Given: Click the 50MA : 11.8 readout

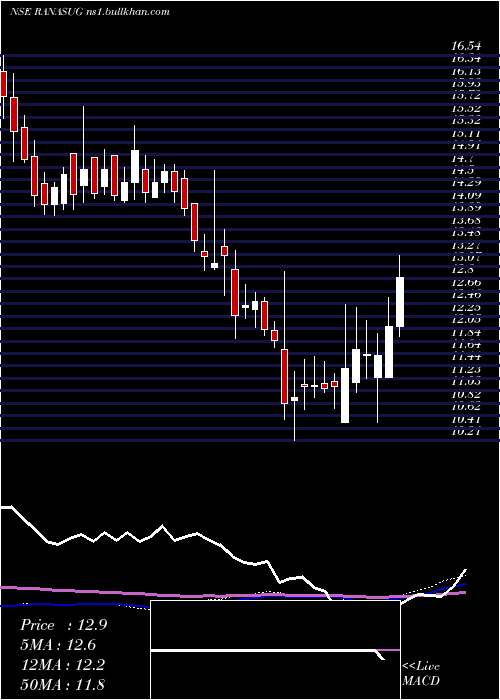Looking at the screenshot, I should (62, 684).
